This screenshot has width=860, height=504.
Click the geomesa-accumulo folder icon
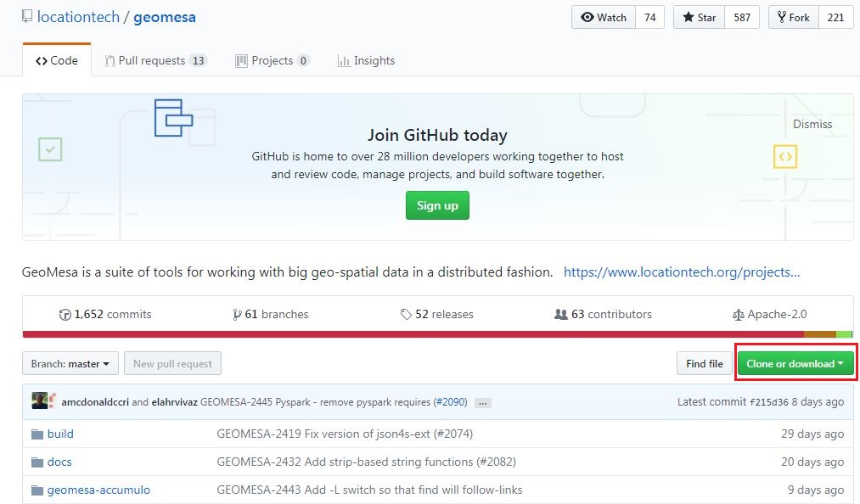point(37,490)
